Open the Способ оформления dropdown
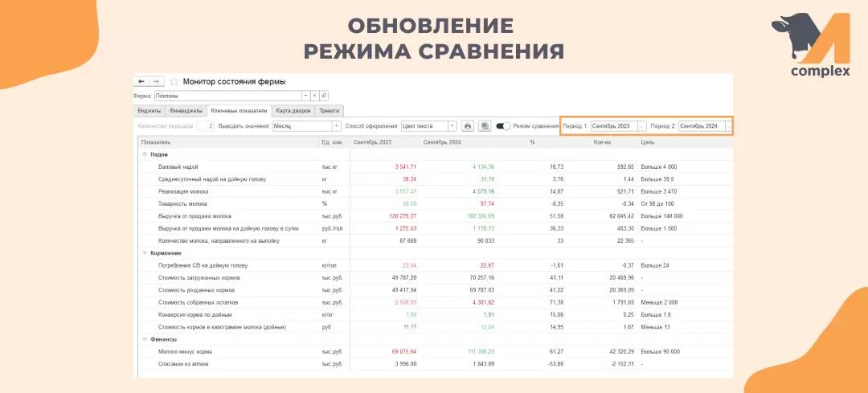Image resolution: width=868 pixels, height=393 pixels. [452, 126]
